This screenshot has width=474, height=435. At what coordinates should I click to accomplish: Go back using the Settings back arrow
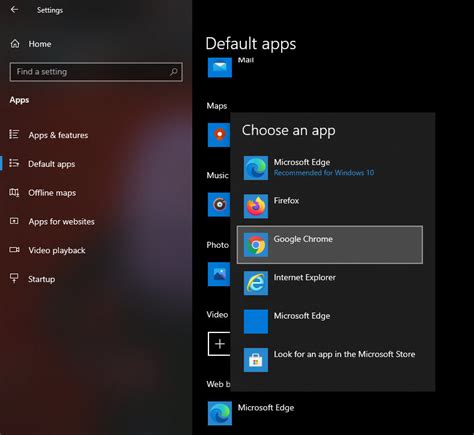pos(14,10)
